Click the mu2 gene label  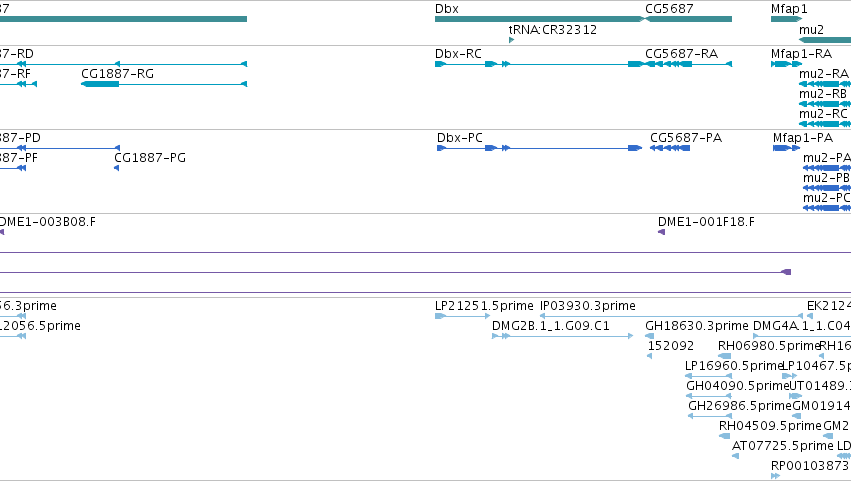click(x=811, y=29)
